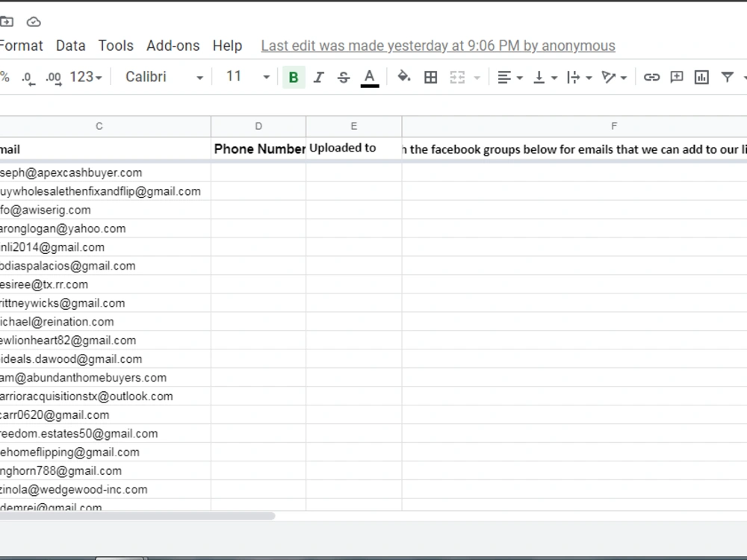The height and width of the screenshot is (560, 747).
Task: Open the Add-ons menu
Action: [173, 46]
